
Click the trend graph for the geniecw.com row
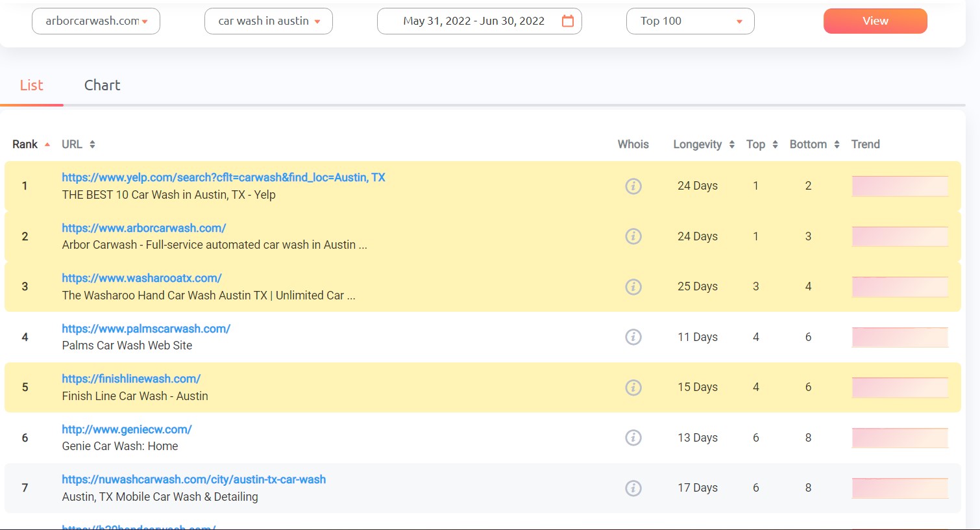click(x=900, y=438)
